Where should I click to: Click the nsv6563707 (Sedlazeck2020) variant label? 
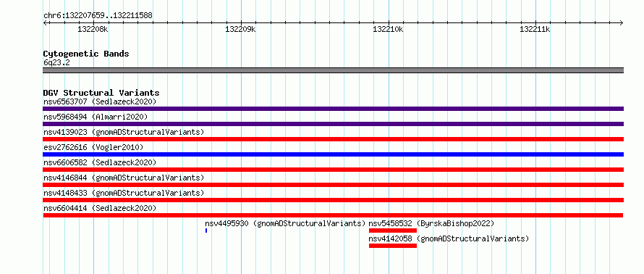coord(100,101)
